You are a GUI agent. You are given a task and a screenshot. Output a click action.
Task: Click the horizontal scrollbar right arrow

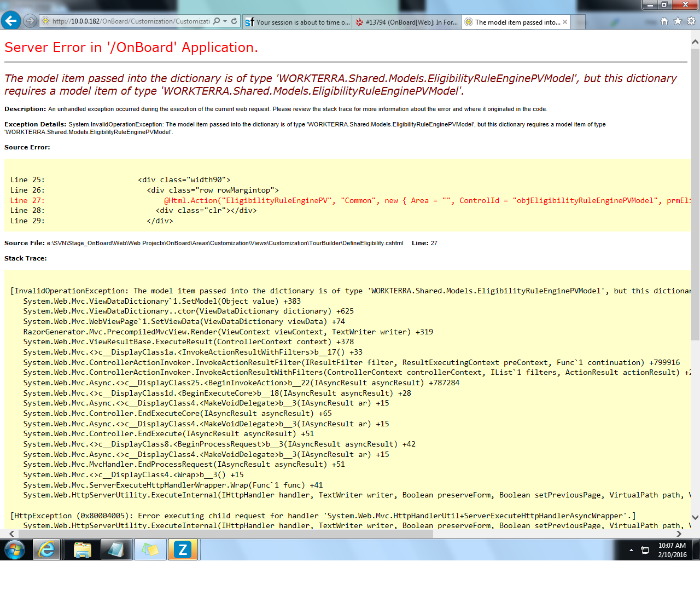[679, 534]
